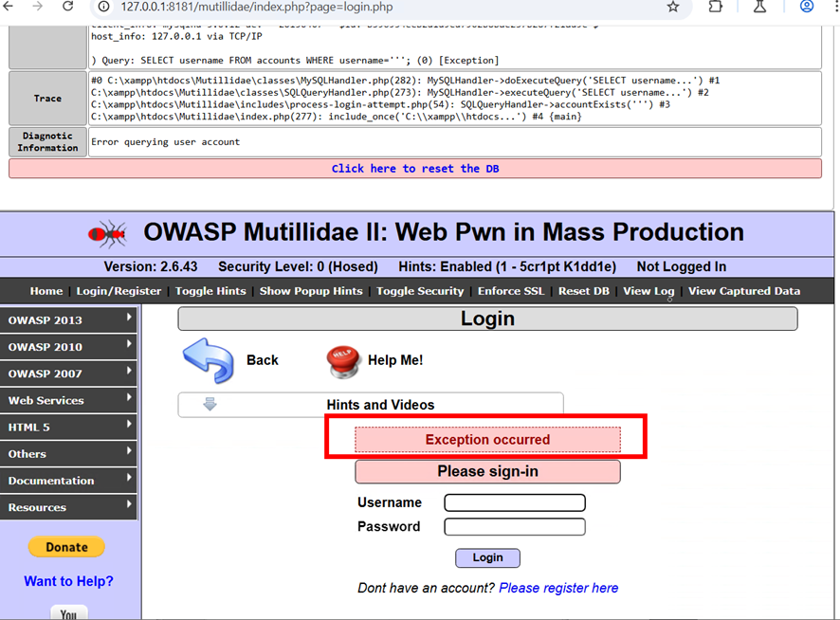Click the 'Exception occurred' message text
The image size is (840, 620).
pyautogui.click(x=487, y=440)
